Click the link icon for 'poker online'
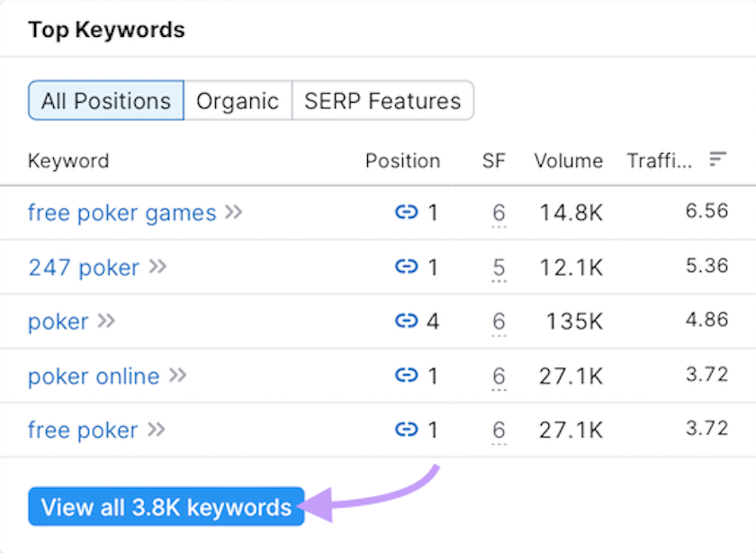 click(405, 376)
